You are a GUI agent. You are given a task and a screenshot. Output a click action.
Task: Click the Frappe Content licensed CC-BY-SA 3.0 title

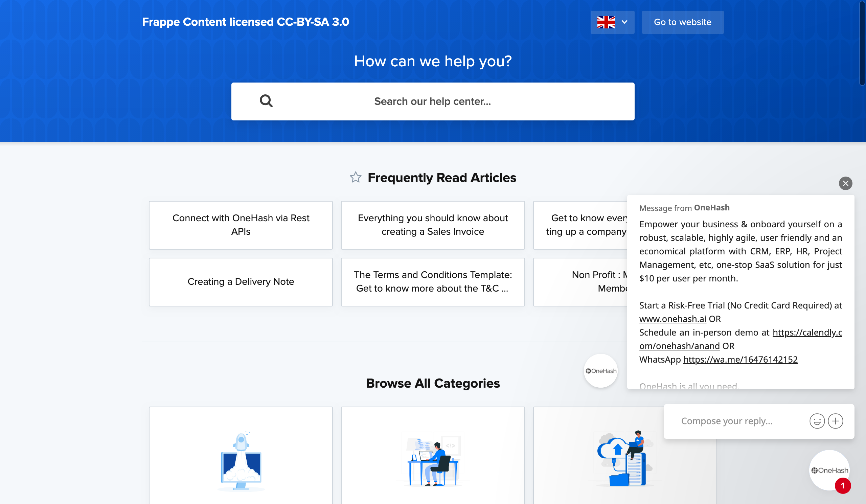click(245, 22)
